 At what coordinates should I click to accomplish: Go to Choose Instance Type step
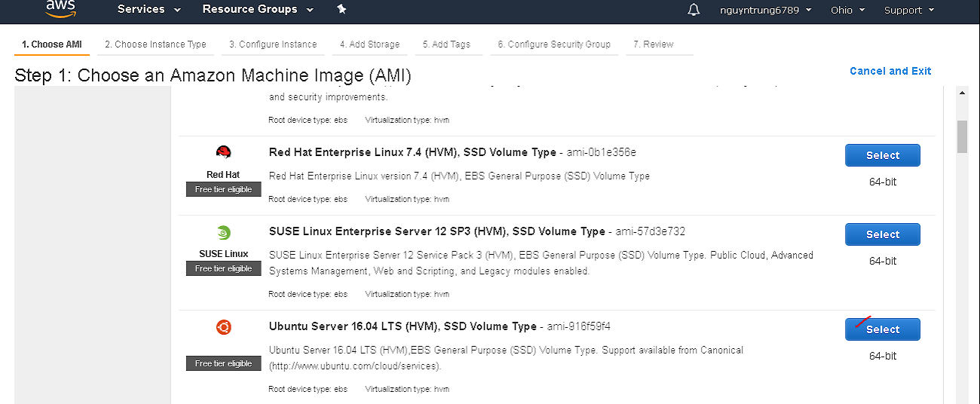pyautogui.click(x=155, y=44)
